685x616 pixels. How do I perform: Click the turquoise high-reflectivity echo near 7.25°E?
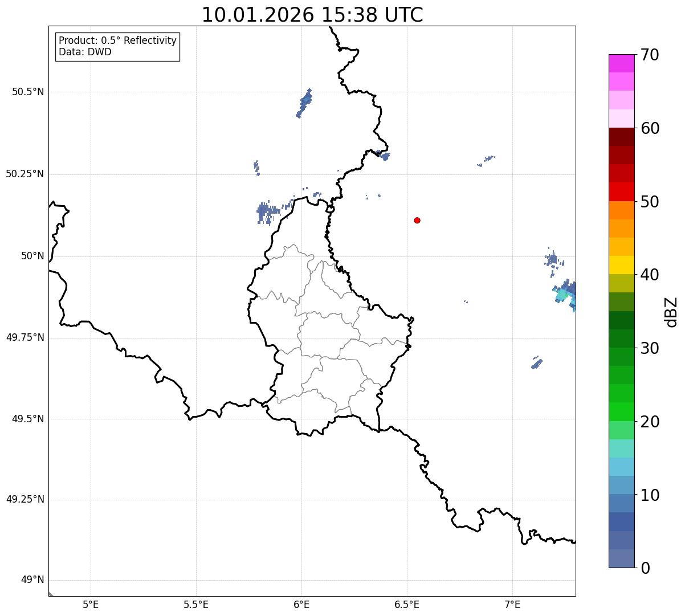562,295
